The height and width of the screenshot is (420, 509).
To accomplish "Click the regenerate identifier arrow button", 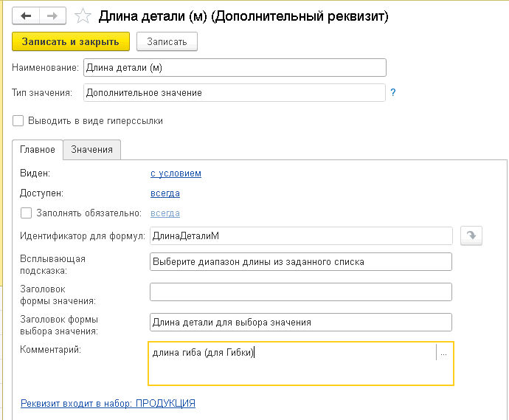I will [471, 235].
